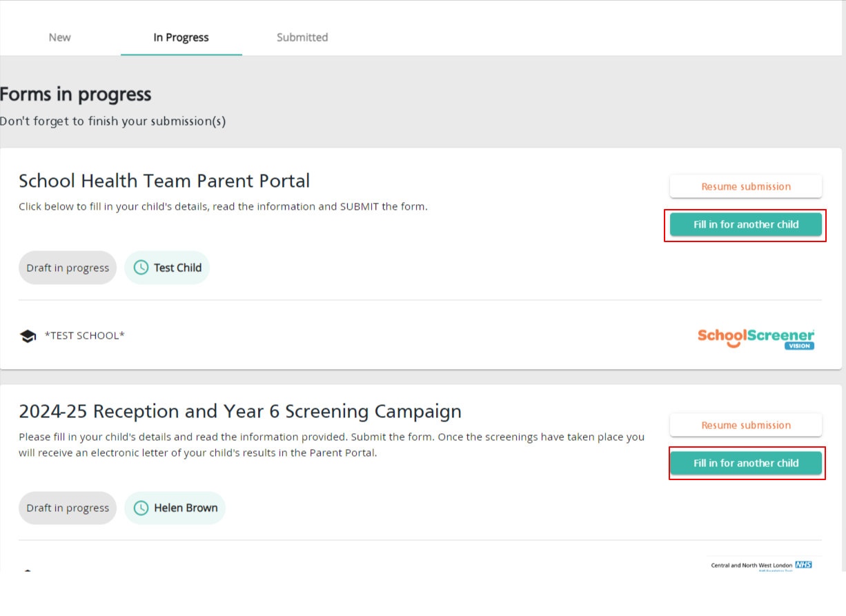Click the Central and North West London NHS logo

point(761,565)
